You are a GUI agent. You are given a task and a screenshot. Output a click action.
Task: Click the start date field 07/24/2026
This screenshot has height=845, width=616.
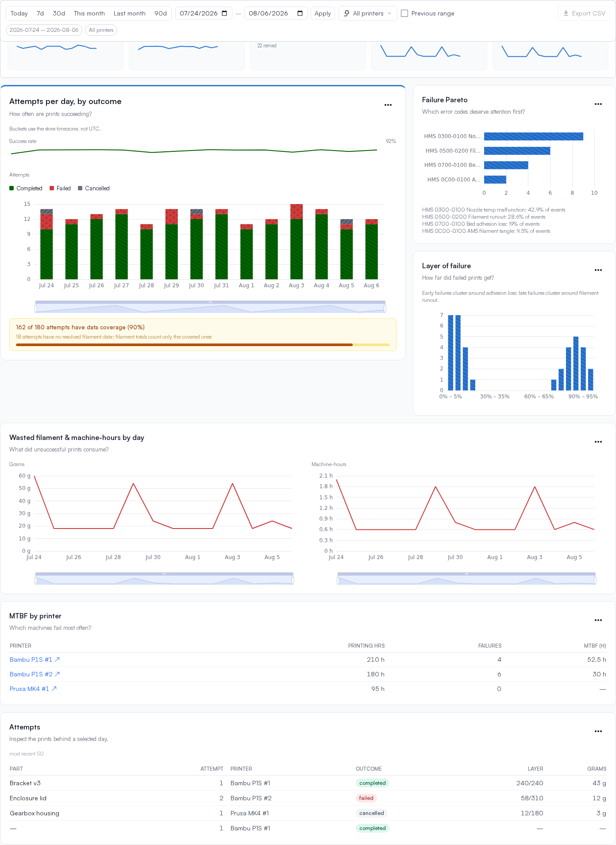coord(204,13)
